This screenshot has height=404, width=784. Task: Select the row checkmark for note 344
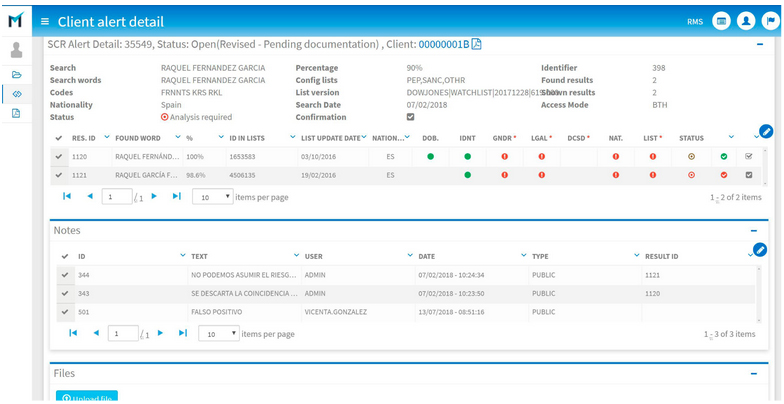click(65, 274)
